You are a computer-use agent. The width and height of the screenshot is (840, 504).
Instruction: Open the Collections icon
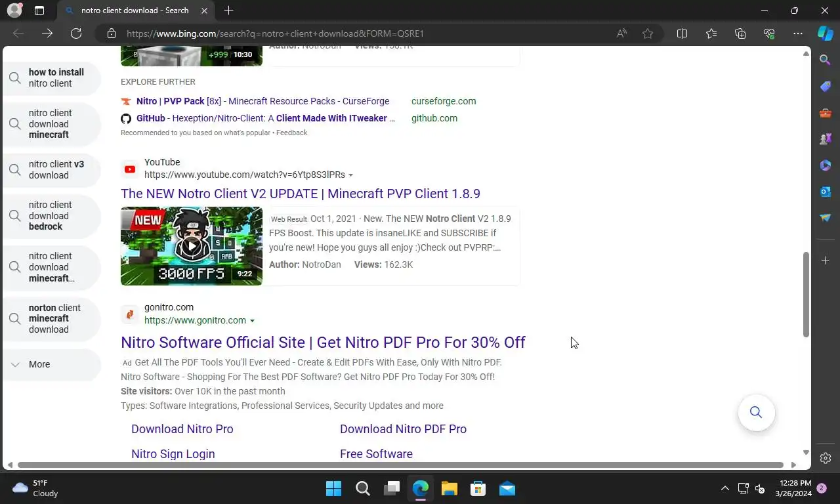pyautogui.click(x=740, y=33)
